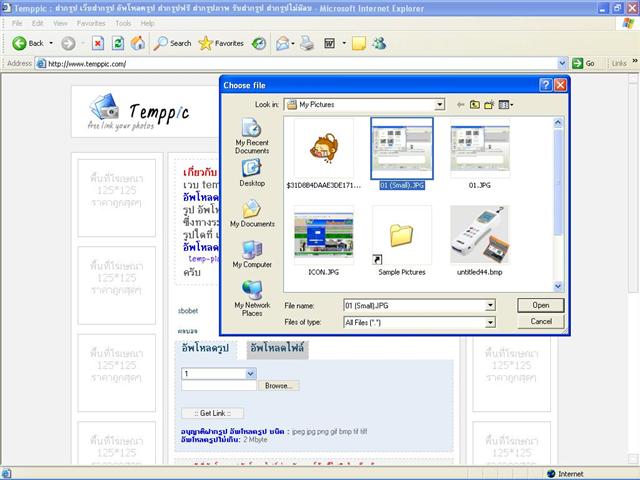Open the Files of type dropdown

pos(490,322)
